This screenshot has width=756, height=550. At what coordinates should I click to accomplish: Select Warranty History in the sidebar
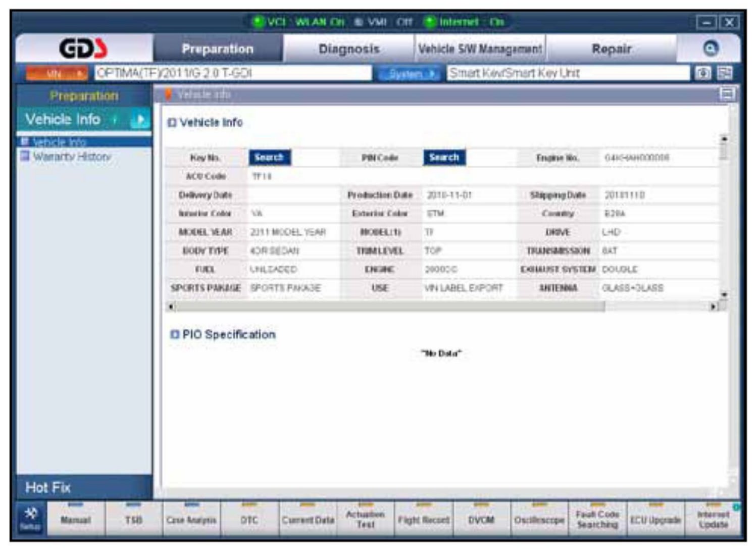72,157
